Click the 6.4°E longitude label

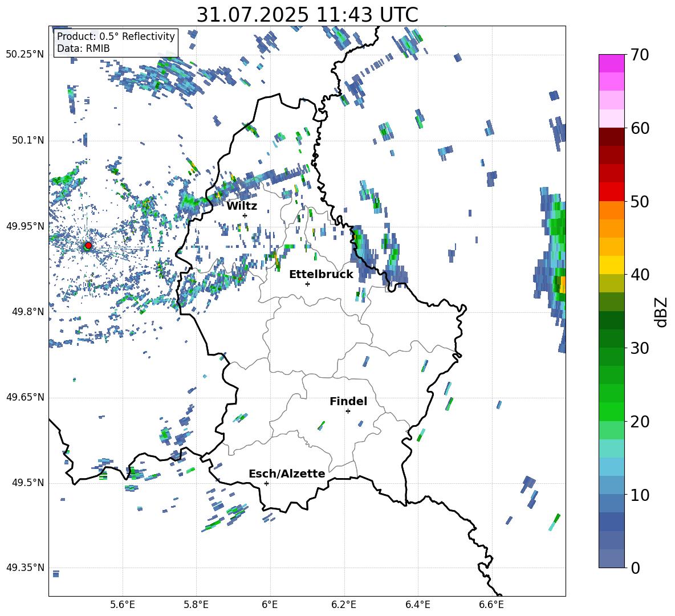[417, 605]
